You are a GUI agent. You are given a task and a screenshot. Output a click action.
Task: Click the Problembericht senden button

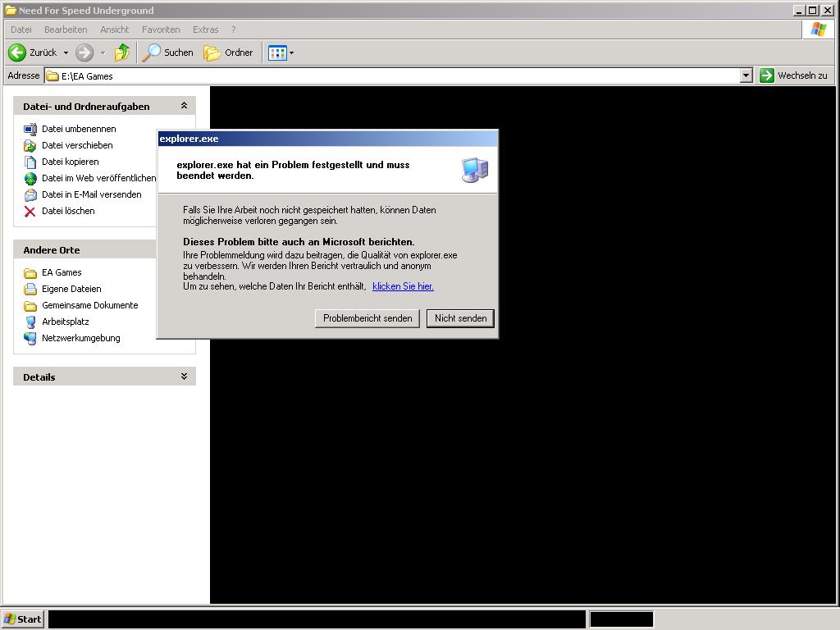click(367, 318)
